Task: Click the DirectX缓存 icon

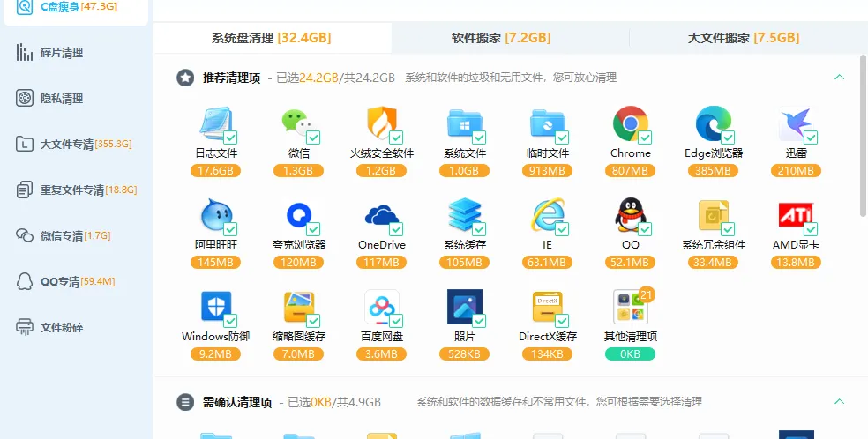Action: 548,308
